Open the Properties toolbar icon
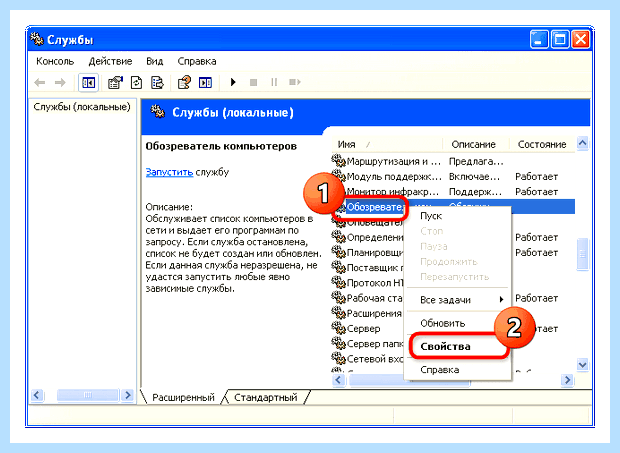This screenshot has height=453, width=620. [115, 83]
